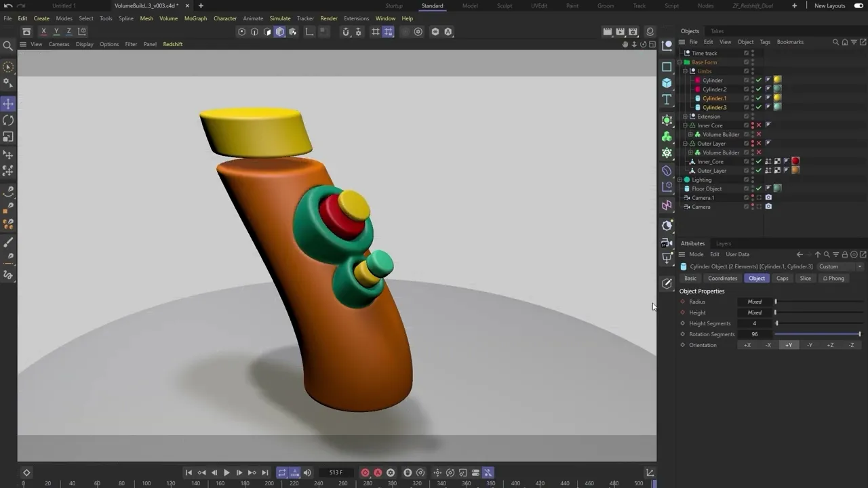Screen dimensions: 868x488
Task: Open the Custom dropdown in Attributes
Action: click(840, 266)
